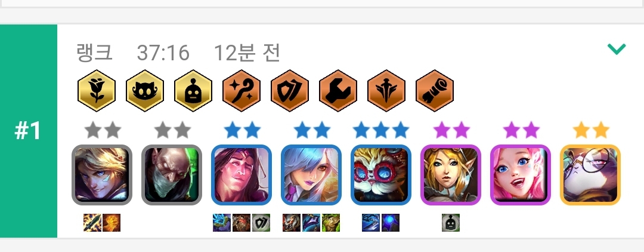This screenshot has width=644, height=252.
Task: Click the bronze magic staff trait icon
Action: click(241, 91)
